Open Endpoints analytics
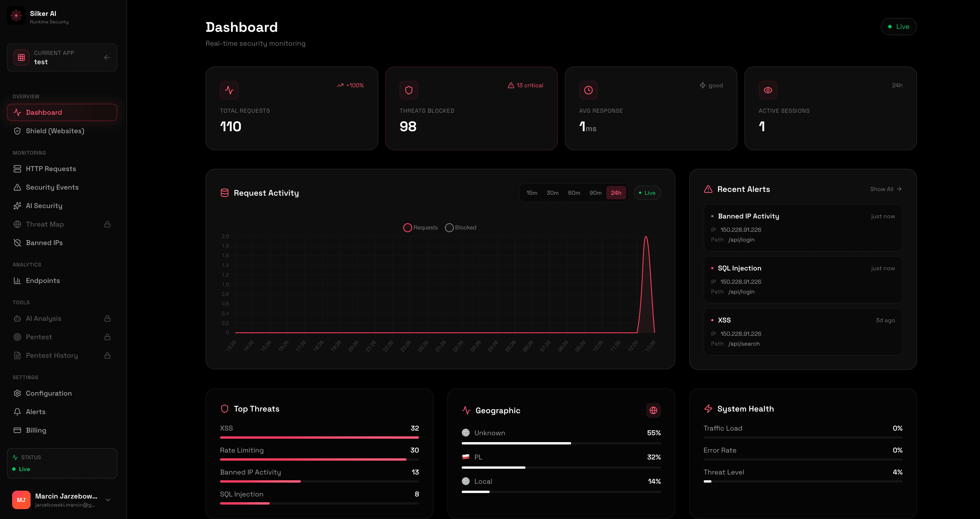Image resolution: width=980 pixels, height=519 pixels. click(x=62, y=281)
